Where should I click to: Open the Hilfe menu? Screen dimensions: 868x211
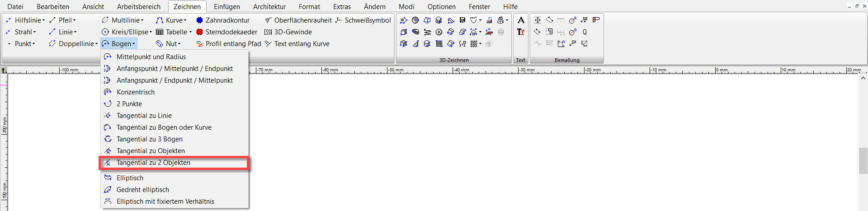point(510,6)
